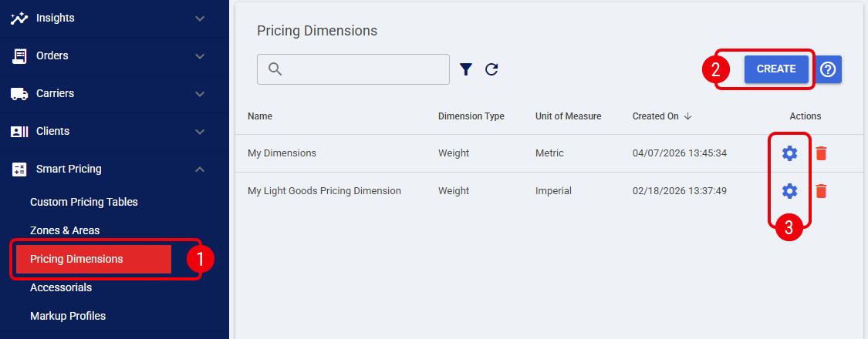Collapse the Smart Pricing section chevron
Viewport: 868px width, 339px height.
(200, 169)
